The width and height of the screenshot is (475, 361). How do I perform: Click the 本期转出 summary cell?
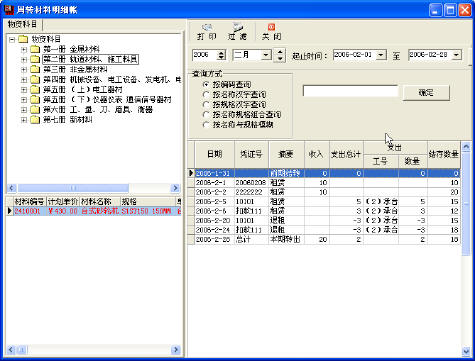(x=286, y=239)
